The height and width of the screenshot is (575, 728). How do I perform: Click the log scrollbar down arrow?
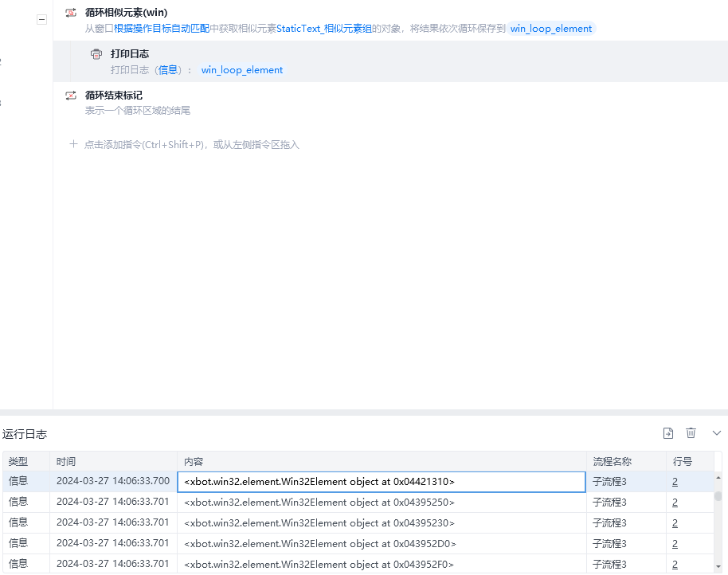718,566
